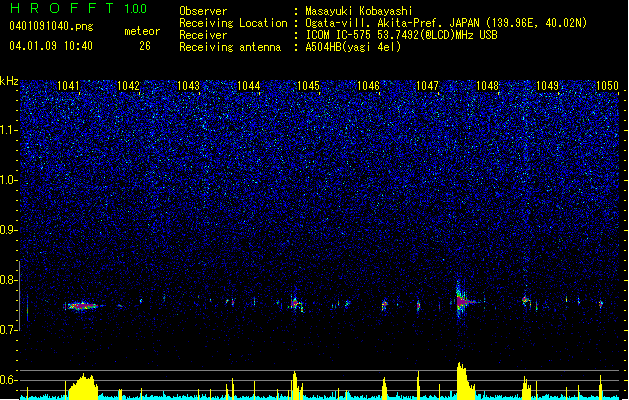Click the 1043 time marker
The height and width of the screenshot is (400, 629).
pos(188,86)
